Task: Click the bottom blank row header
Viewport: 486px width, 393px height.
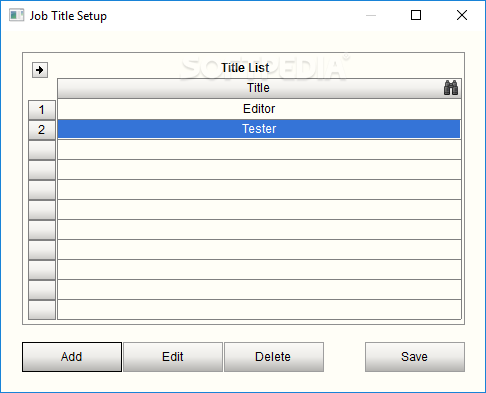Action: click(42, 310)
